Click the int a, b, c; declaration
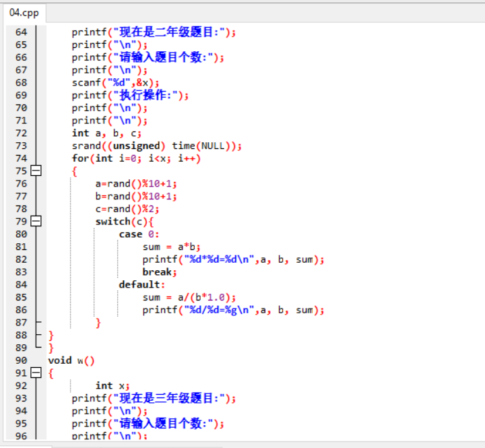The height and width of the screenshot is (448, 485). coord(106,133)
